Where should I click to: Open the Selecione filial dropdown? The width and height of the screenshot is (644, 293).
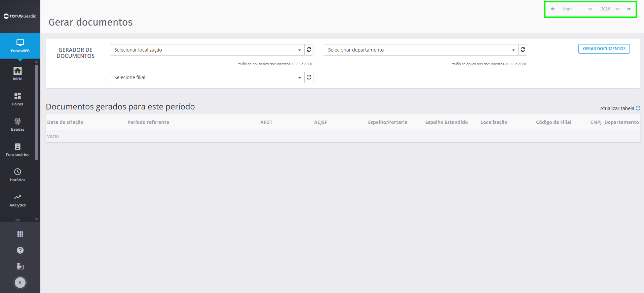coord(207,77)
